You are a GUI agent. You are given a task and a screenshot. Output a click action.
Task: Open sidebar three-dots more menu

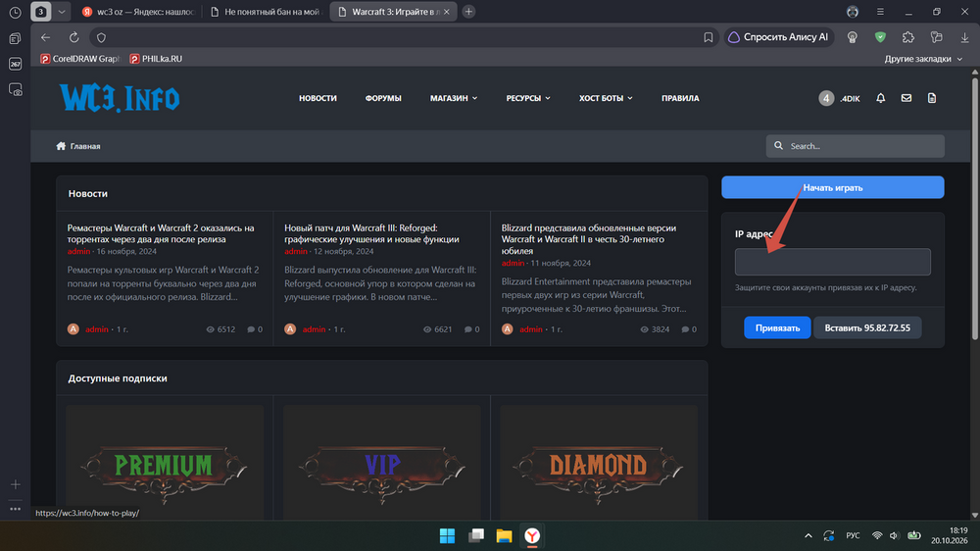click(x=15, y=509)
